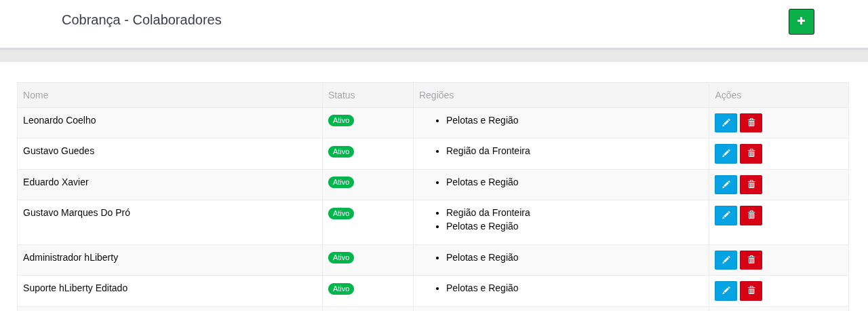Click the Nome column header
Image resolution: width=868 pixels, height=311 pixels.
pos(36,95)
